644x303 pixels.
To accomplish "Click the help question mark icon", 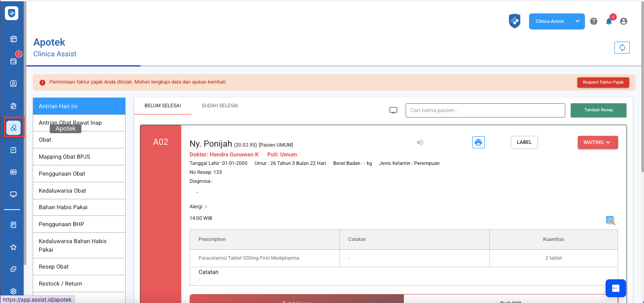I will tap(593, 21).
